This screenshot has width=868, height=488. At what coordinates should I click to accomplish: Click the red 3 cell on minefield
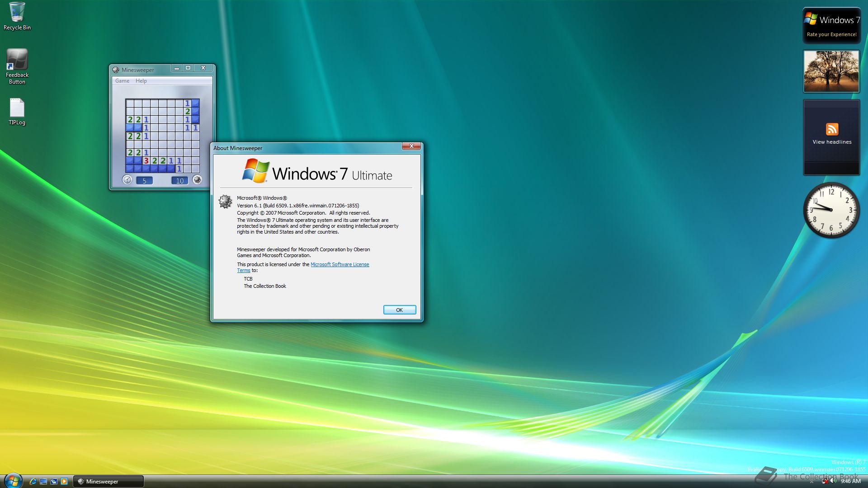pos(146,160)
